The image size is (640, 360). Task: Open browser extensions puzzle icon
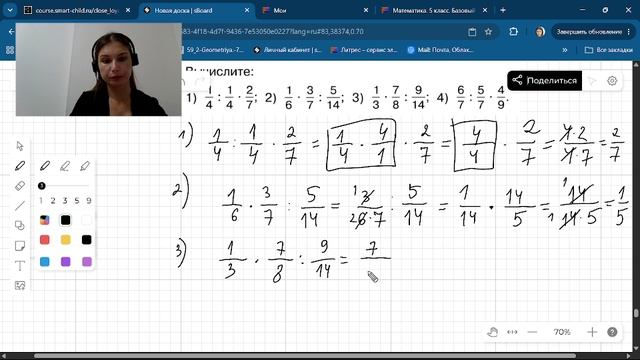click(x=513, y=31)
